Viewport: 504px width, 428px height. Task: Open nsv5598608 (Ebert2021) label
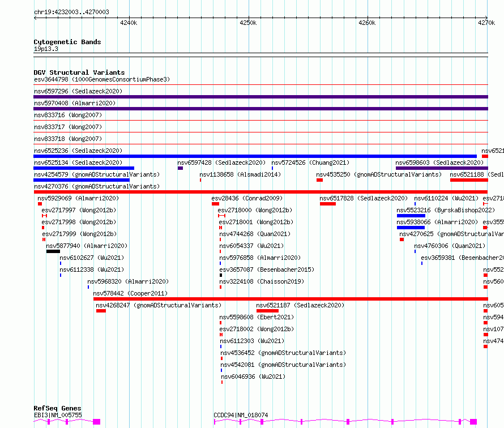click(257, 317)
